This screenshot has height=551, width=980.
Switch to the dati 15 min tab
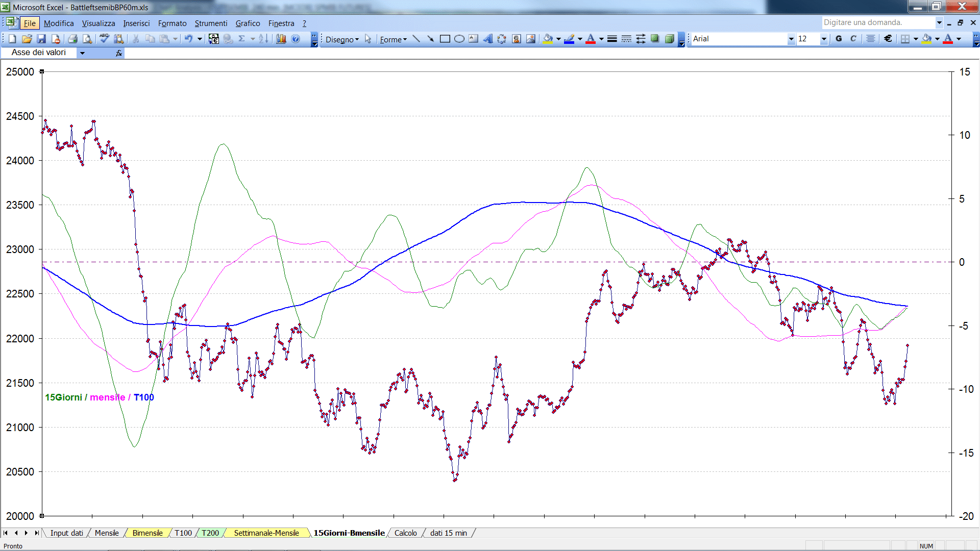(448, 533)
